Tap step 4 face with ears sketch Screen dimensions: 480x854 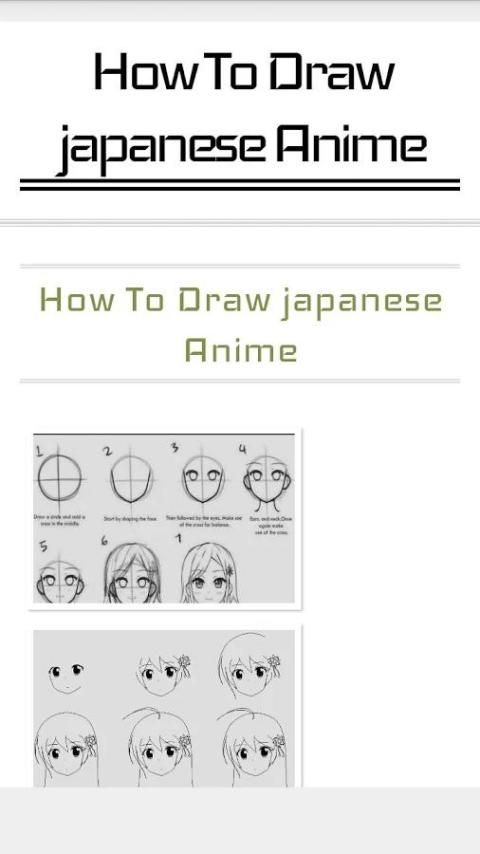(x=267, y=479)
